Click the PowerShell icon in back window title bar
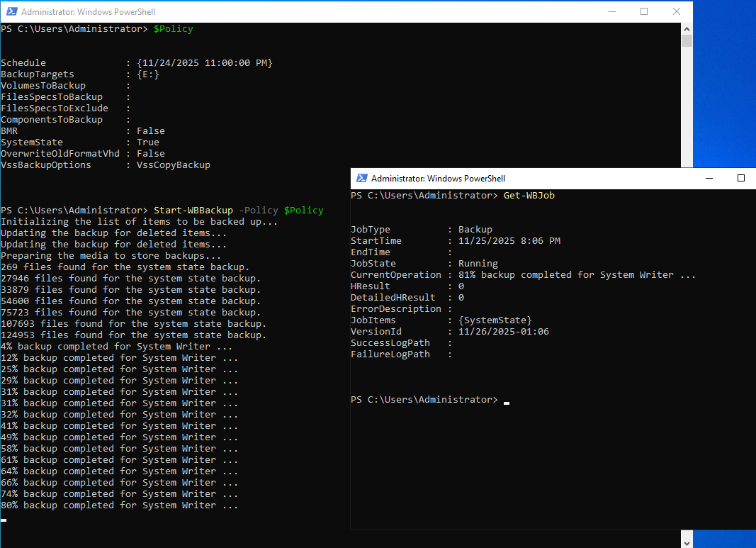 pos(11,11)
